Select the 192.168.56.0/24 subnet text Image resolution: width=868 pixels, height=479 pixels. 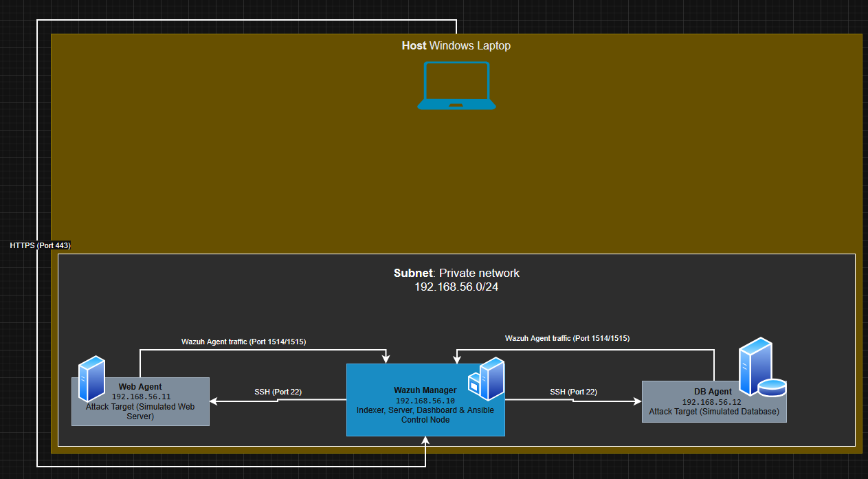[x=456, y=287]
